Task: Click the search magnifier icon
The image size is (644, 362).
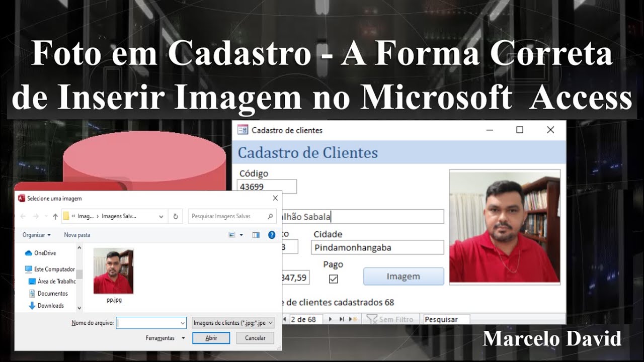Action: click(270, 216)
